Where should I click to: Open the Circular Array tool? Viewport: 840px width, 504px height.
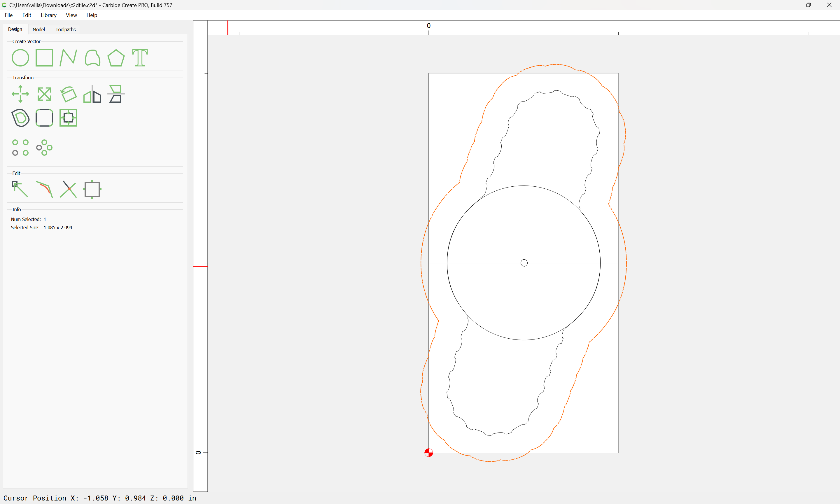coord(44,148)
